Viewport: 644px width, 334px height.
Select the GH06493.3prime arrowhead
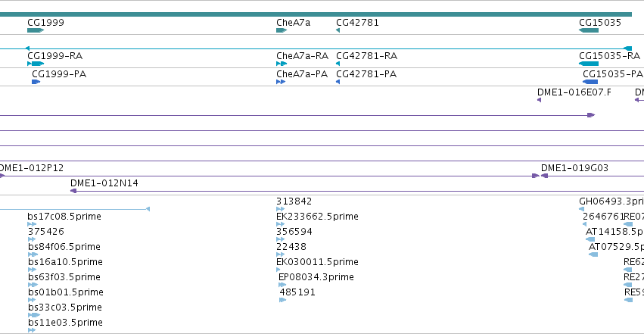pos(581,209)
